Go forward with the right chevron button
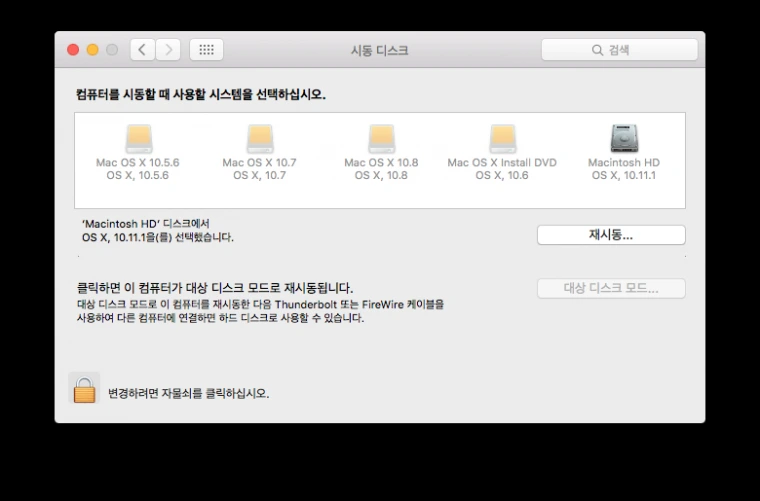The width and height of the screenshot is (760, 501). click(x=168, y=49)
